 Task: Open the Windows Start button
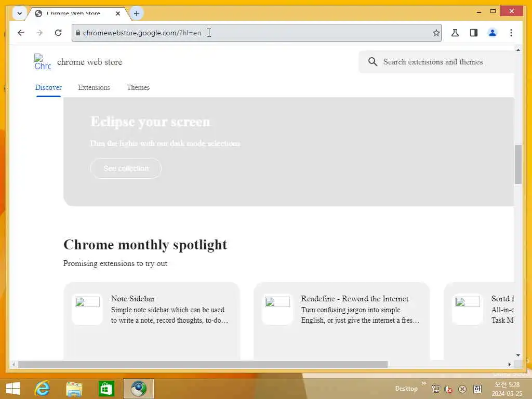(x=13, y=389)
